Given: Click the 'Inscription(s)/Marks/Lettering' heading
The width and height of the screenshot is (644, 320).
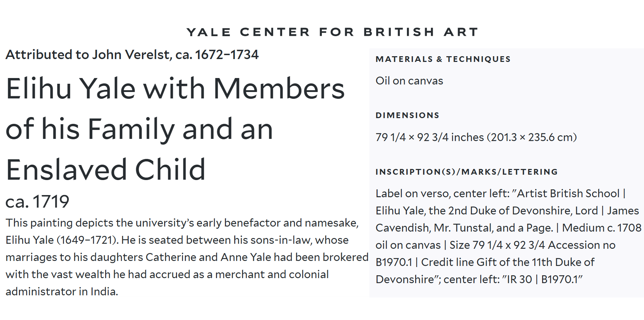Looking at the screenshot, I should click(467, 172).
